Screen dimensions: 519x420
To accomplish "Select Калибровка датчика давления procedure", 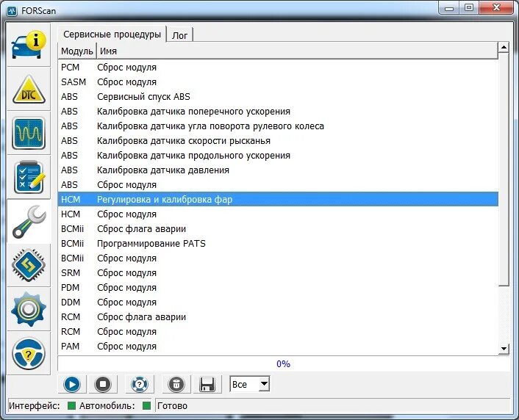I will tap(278, 170).
